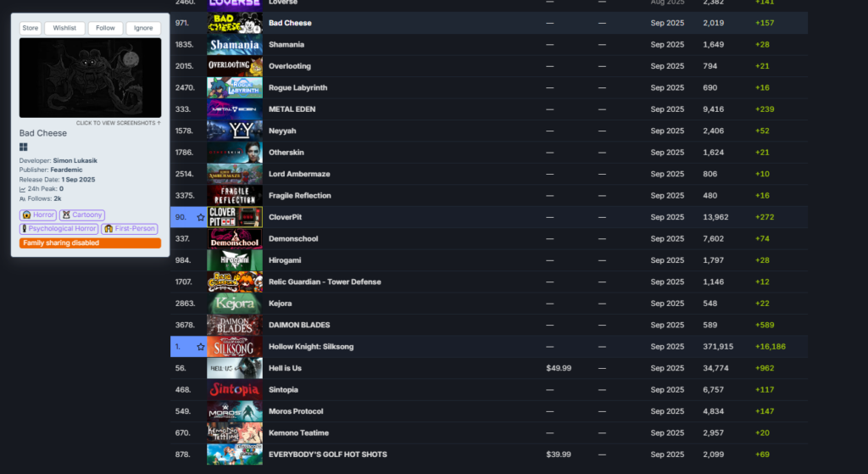This screenshot has width=868, height=474.
Task: Open the Bad Cheese screenshot preview
Action: (x=90, y=77)
